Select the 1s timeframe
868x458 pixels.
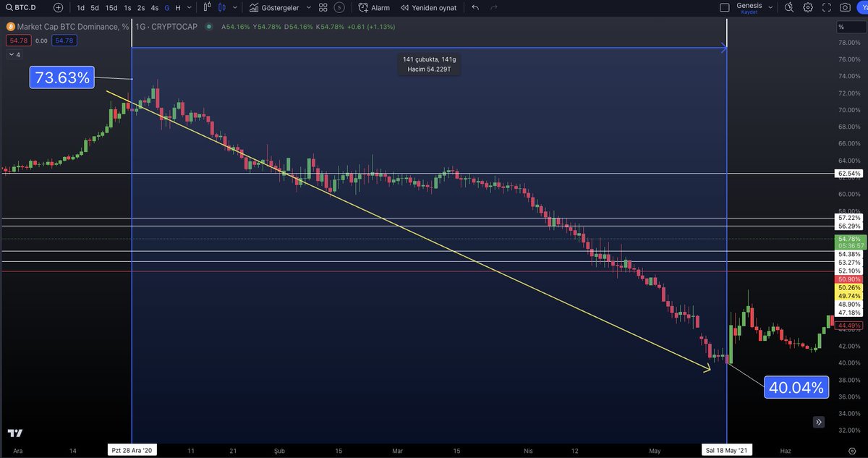(127, 7)
